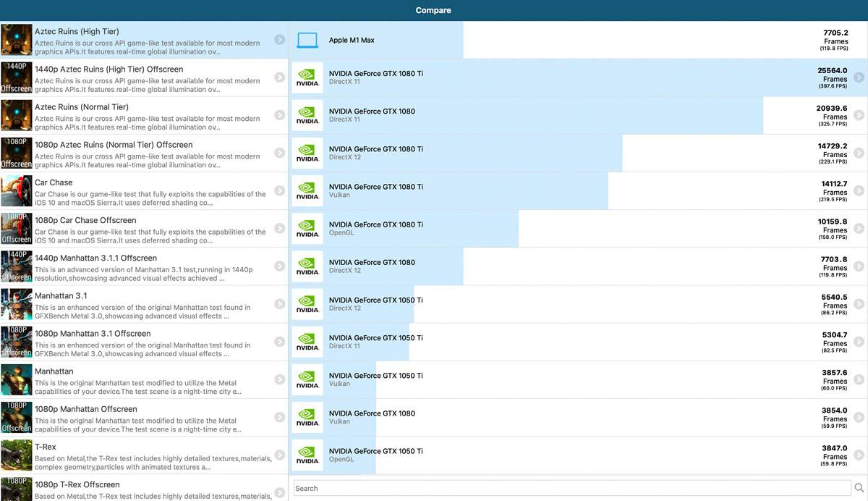Click NVIDIA logo for GTX 1080 Ti Vulkan
The height and width of the screenshot is (501, 868).
(307, 190)
